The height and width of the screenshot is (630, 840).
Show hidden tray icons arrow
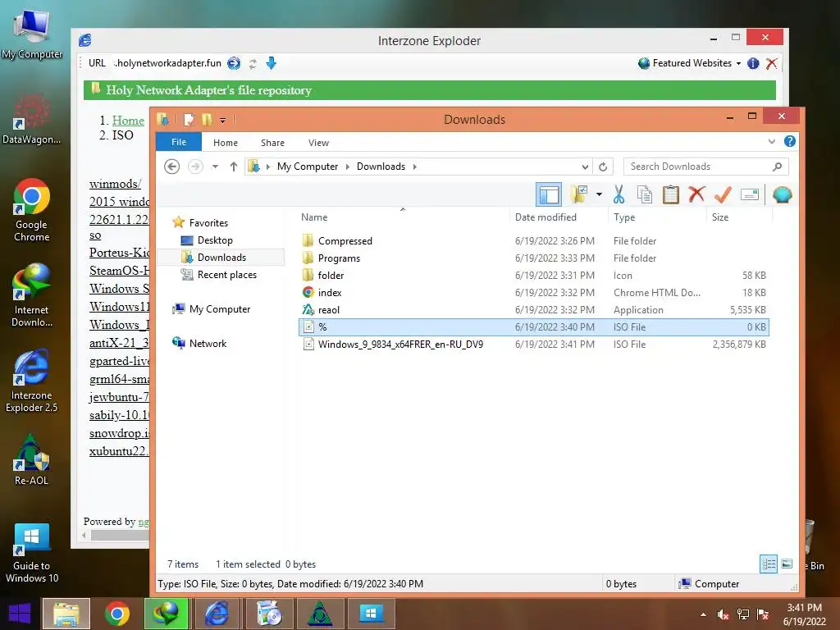click(x=703, y=614)
